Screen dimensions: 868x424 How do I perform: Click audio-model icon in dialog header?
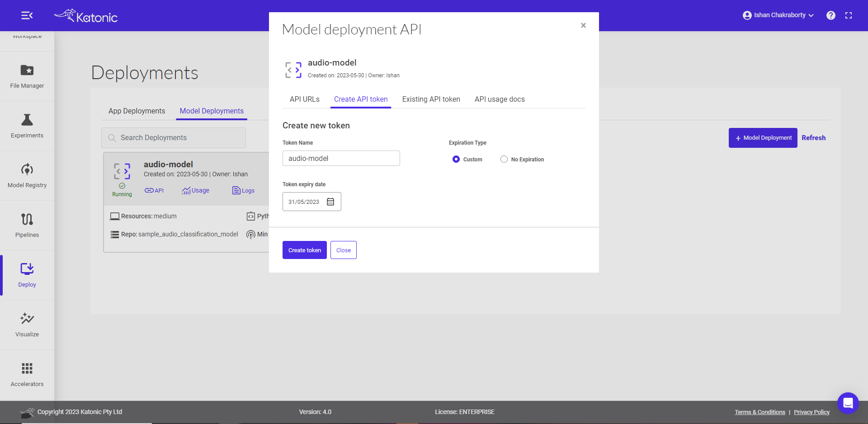(293, 70)
